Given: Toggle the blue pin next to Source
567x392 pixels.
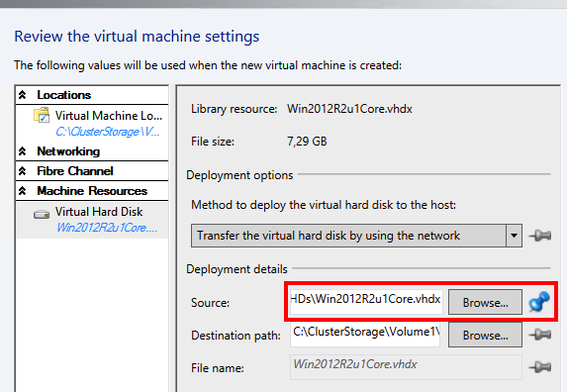Looking at the screenshot, I should [539, 301].
